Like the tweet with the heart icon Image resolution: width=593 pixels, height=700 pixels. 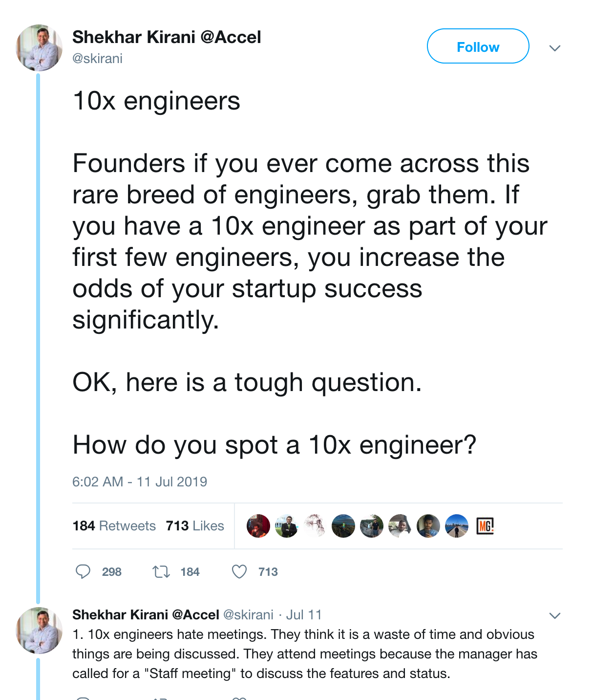click(x=239, y=571)
